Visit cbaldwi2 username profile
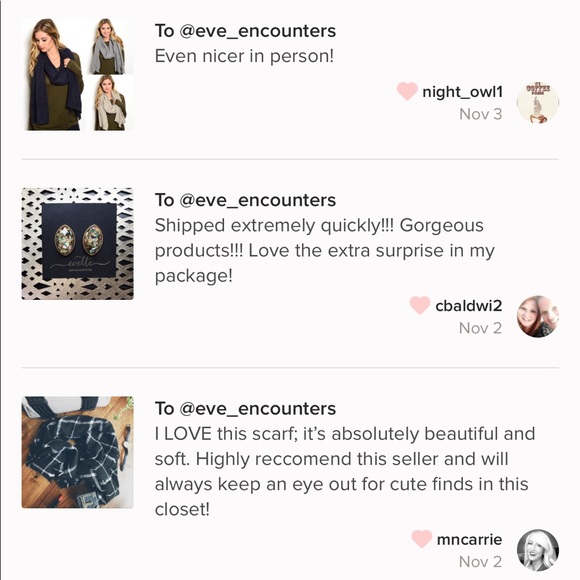Screen dimensions: 580x580 pyautogui.click(x=469, y=306)
